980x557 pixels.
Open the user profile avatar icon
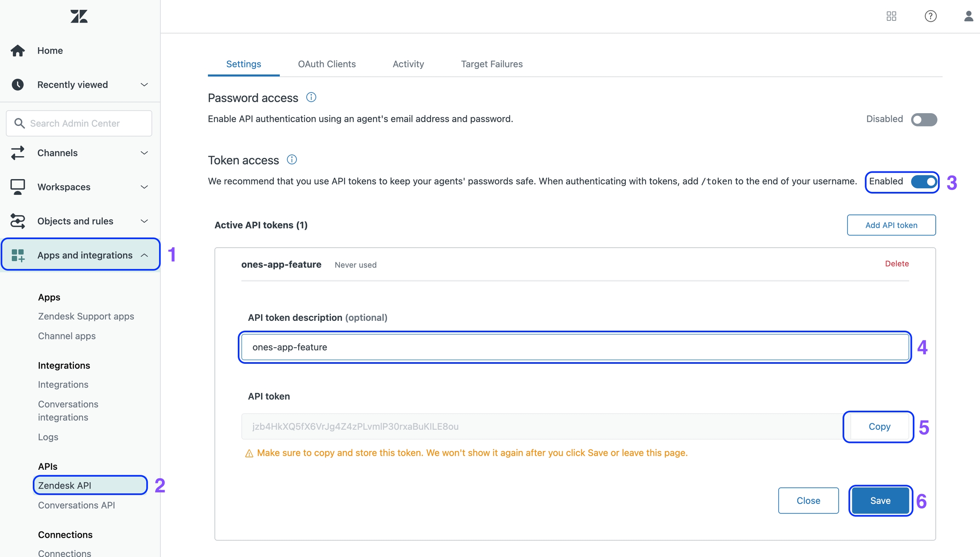pos(968,16)
